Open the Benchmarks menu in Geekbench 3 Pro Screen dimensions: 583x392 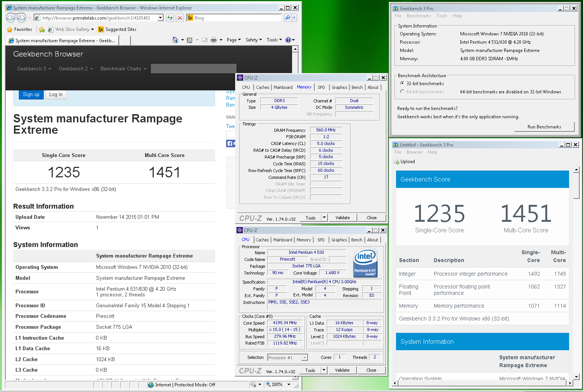[x=419, y=16]
